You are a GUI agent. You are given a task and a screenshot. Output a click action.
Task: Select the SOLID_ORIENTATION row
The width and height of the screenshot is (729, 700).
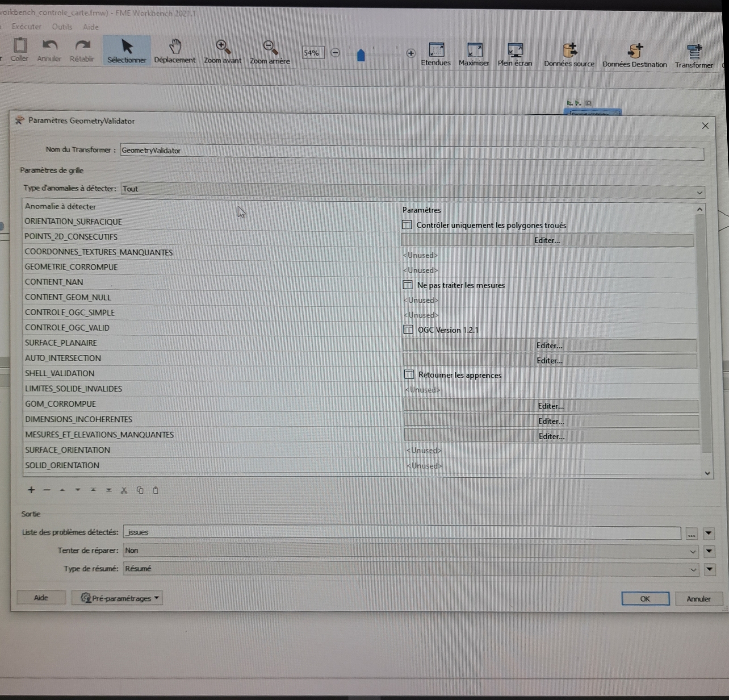[214, 465]
